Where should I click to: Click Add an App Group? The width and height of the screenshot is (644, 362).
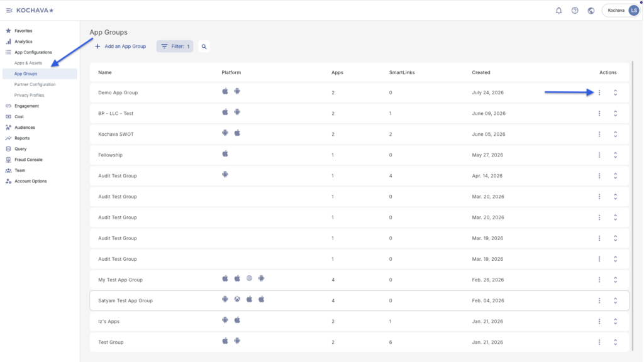(120, 47)
